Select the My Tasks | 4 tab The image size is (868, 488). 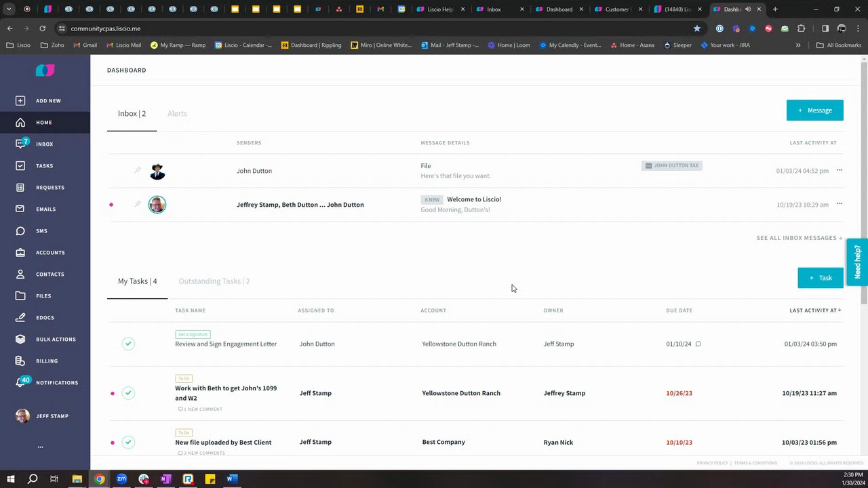point(137,281)
